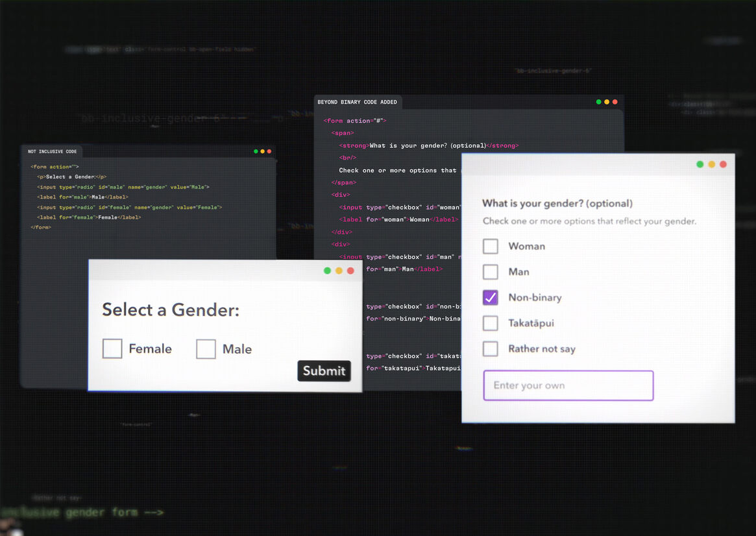Enable the Rather not say checkbox
The width and height of the screenshot is (756, 536).
pyautogui.click(x=491, y=348)
